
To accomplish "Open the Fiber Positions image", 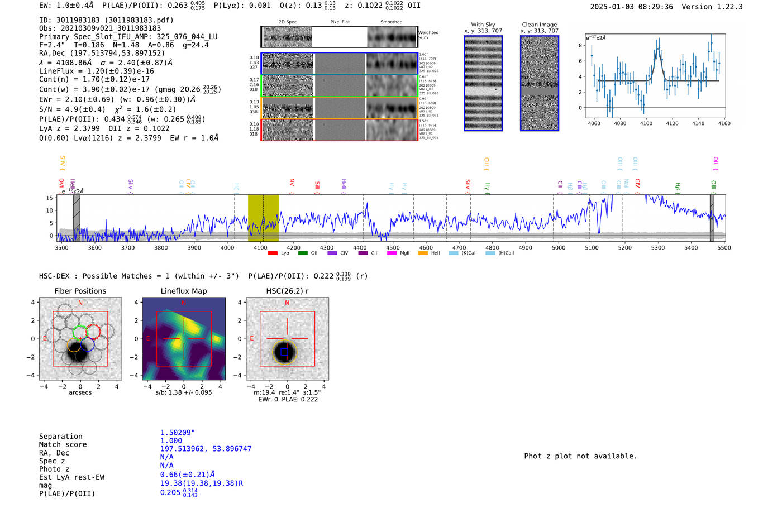I will click(x=80, y=338).
